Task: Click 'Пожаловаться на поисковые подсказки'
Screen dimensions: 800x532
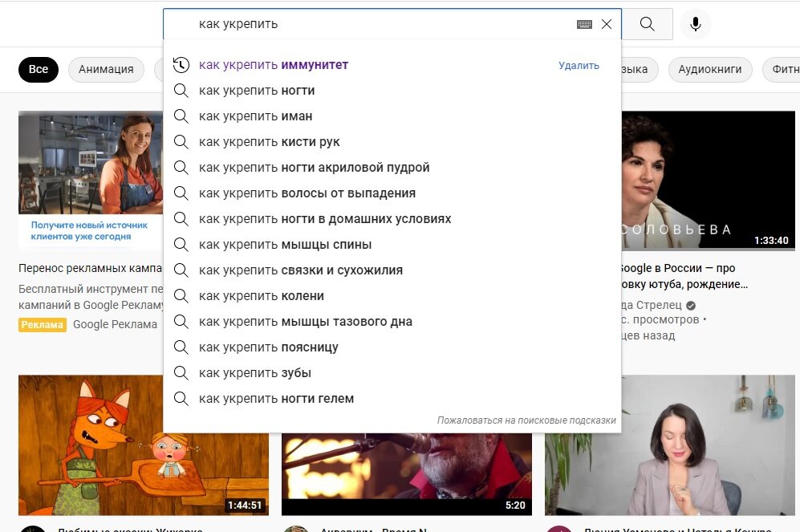Action: [526, 420]
